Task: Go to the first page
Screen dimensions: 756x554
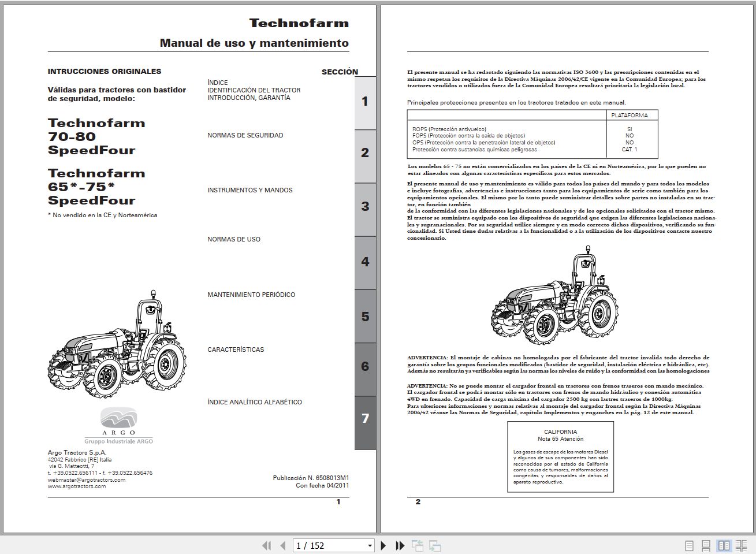Action: [x=266, y=545]
